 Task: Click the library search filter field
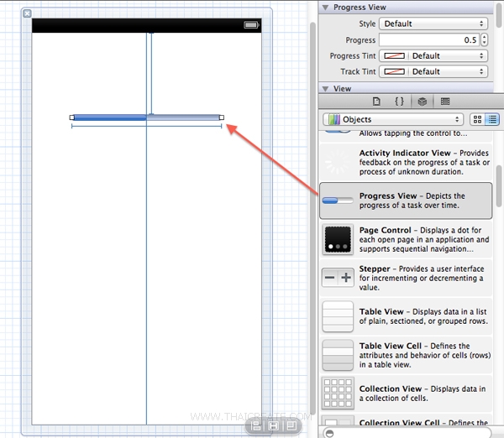pos(407,433)
